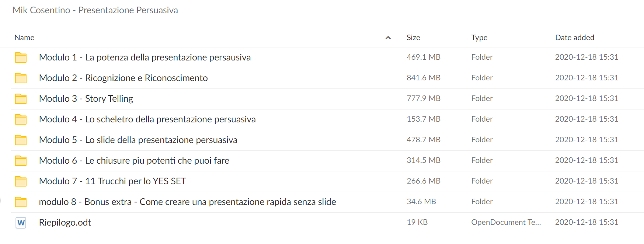644x244 pixels.
Task: Open modulo 8 - Bonus extra folder name
Action: coord(188,202)
